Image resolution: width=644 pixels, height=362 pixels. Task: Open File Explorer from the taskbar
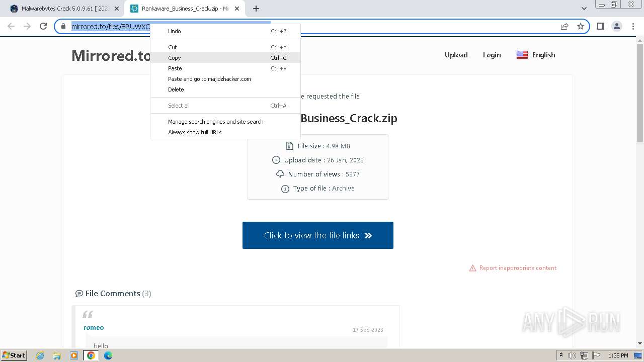[57, 355]
